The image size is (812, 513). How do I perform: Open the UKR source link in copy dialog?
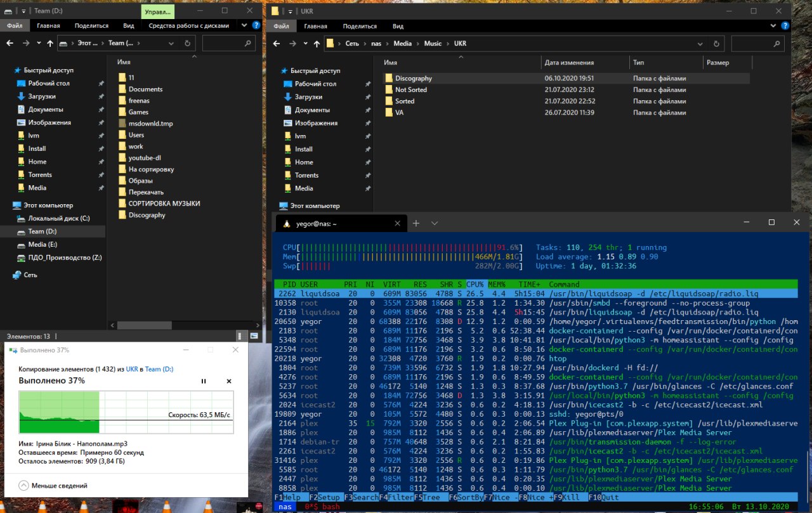tap(132, 369)
